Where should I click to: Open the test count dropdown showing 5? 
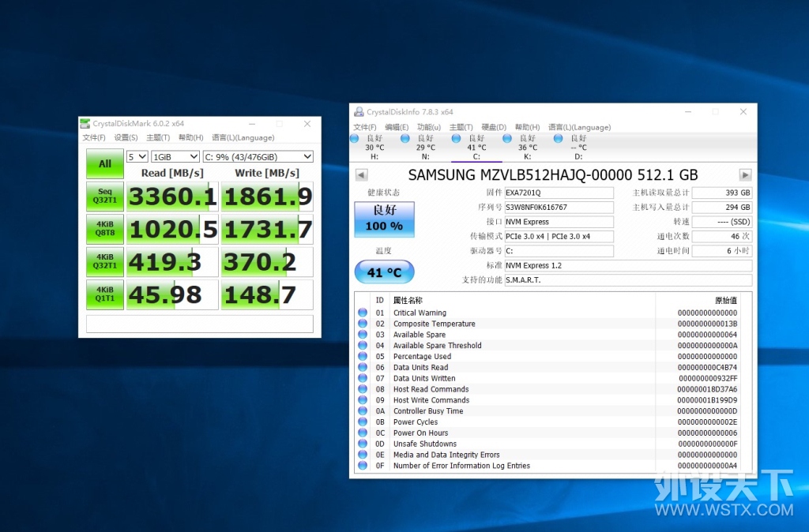click(137, 157)
